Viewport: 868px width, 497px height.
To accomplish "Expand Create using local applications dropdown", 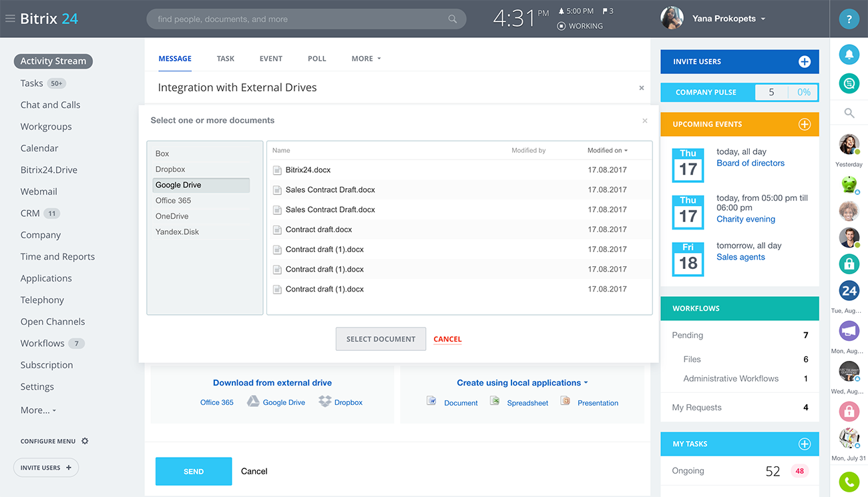I will pos(522,383).
